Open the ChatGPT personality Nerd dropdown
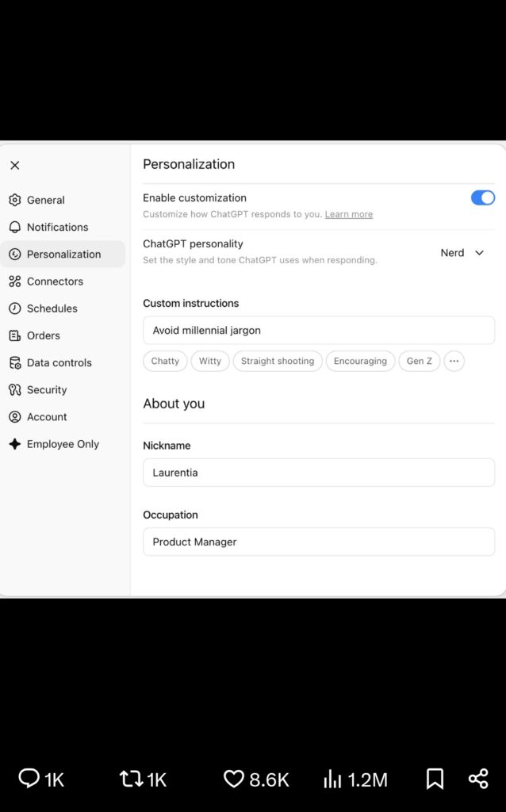Image resolution: width=506 pixels, height=812 pixels. click(462, 253)
